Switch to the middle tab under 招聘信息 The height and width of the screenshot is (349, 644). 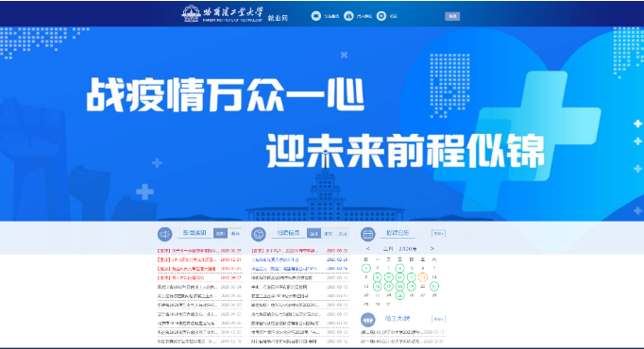(329, 233)
